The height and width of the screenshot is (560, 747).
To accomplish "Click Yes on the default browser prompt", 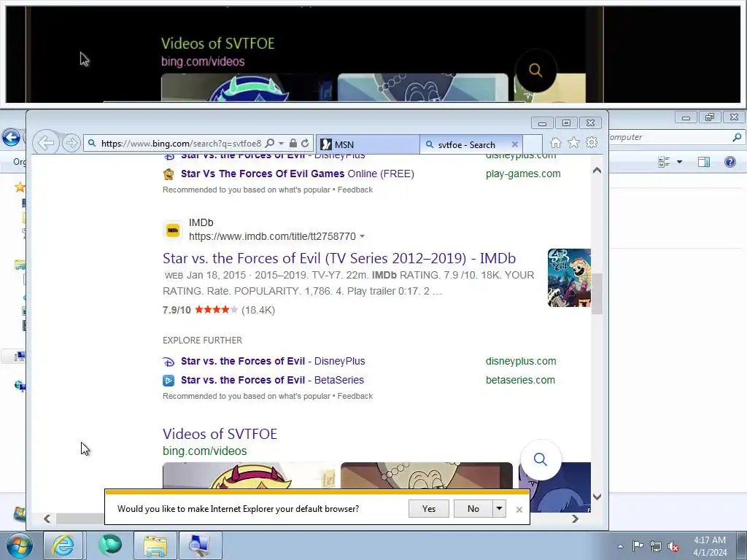I will click(429, 508).
